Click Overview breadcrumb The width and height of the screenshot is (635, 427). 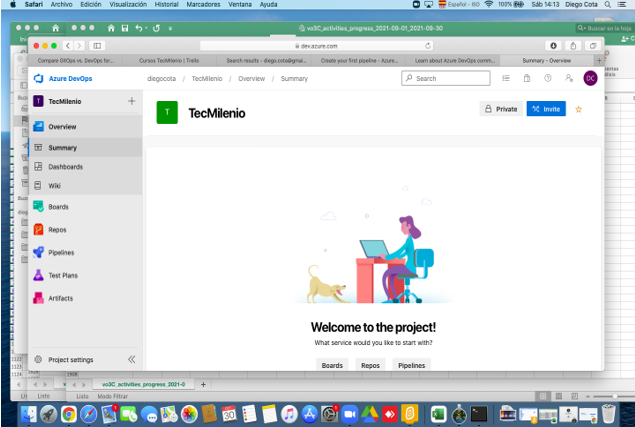(251, 79)
